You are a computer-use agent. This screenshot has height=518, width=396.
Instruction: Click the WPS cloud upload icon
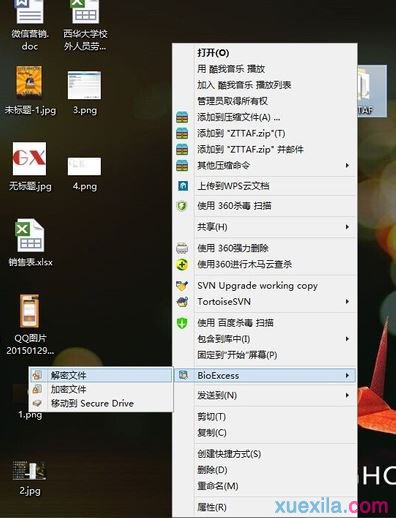(x=183, y=186)
